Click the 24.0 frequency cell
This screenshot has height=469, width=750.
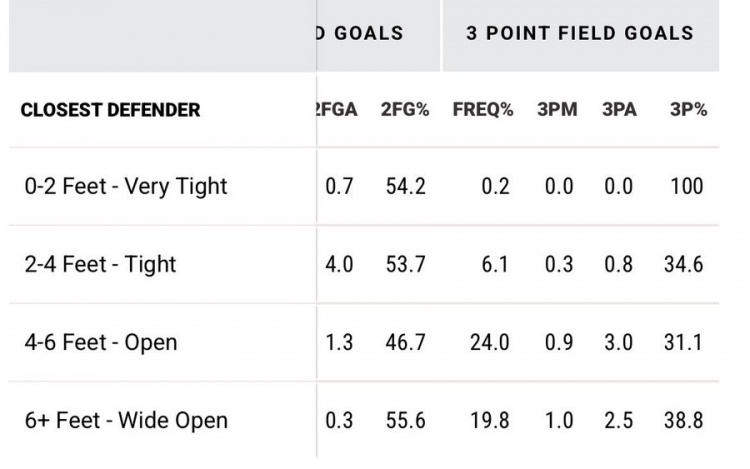(489, 342)
